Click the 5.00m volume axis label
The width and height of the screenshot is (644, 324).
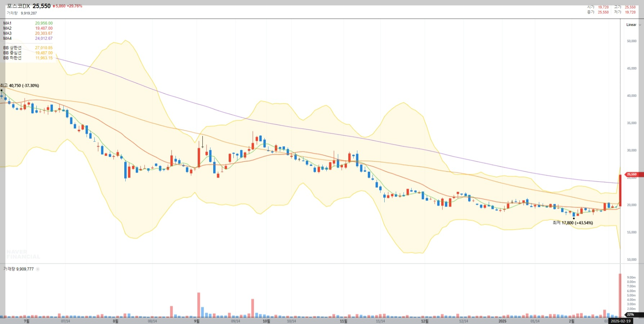[631, 296]
